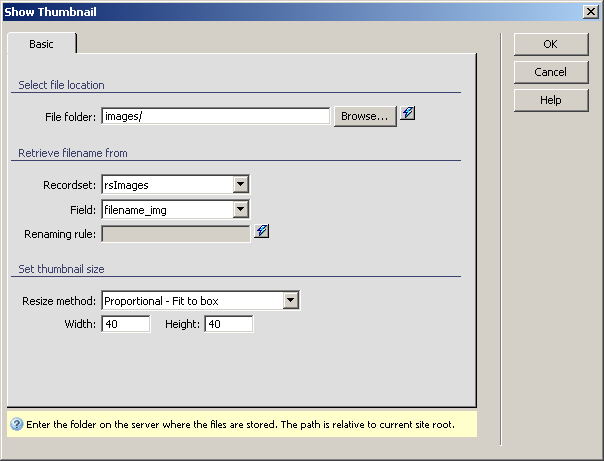Screen dimensions: 604x461
Task: Click the question mark icon in the hint bar
Action: [x=17, y=424]
